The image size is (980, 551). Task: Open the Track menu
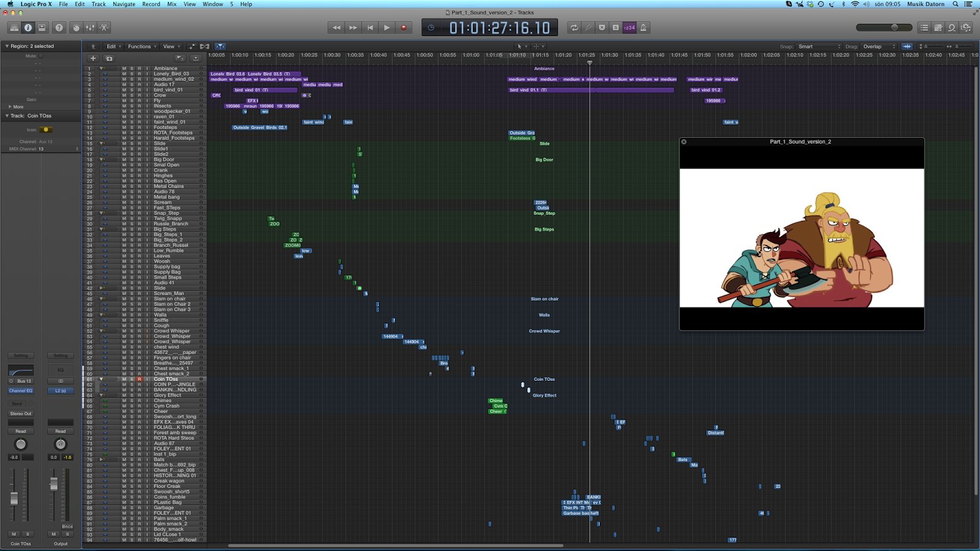99,4
